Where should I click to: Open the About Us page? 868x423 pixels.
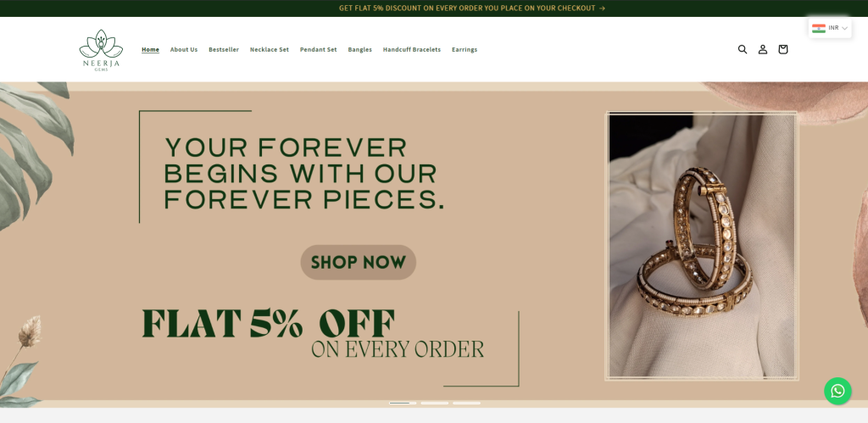click(x=184, y=49)
